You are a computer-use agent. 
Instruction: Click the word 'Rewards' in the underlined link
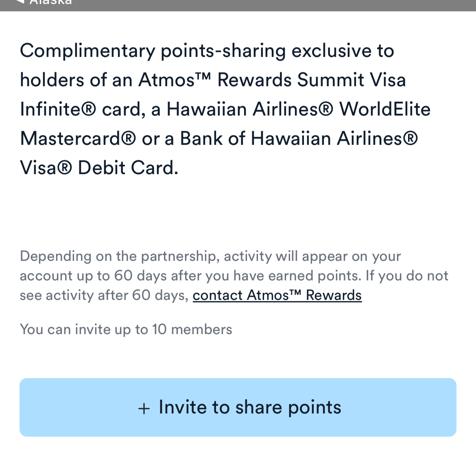pyautogui.click(x=334, y=295)
